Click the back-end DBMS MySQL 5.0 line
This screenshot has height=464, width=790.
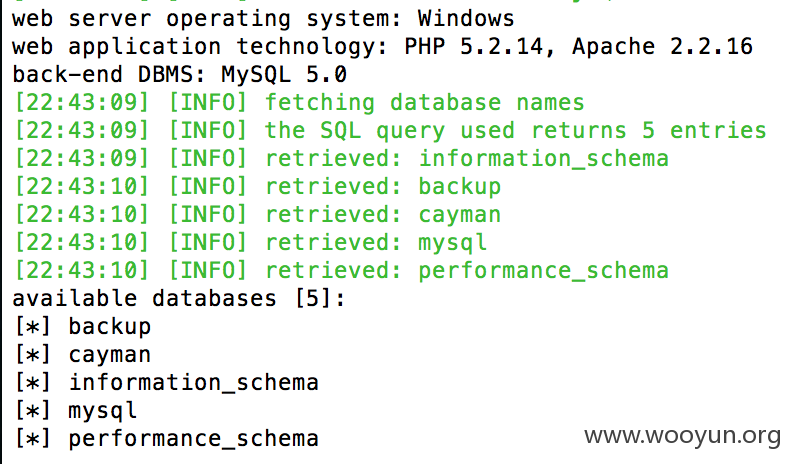tap(179, 75)
